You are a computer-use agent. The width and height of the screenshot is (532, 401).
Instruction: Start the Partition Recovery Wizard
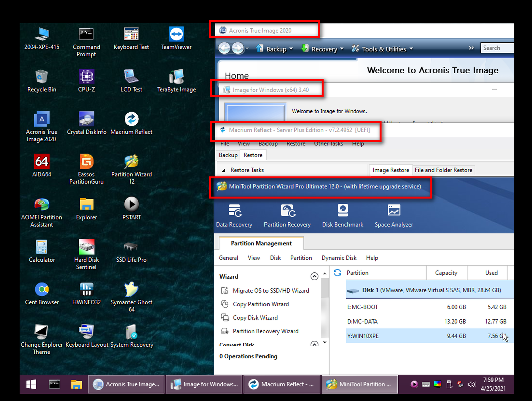click(x=259, y=331)
